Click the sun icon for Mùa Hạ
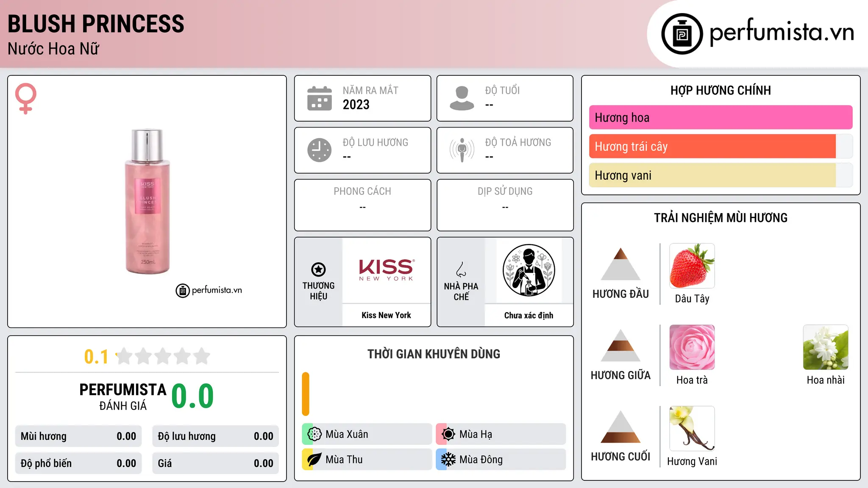Screen dimensions: 868x488 (x=448, y=434)
